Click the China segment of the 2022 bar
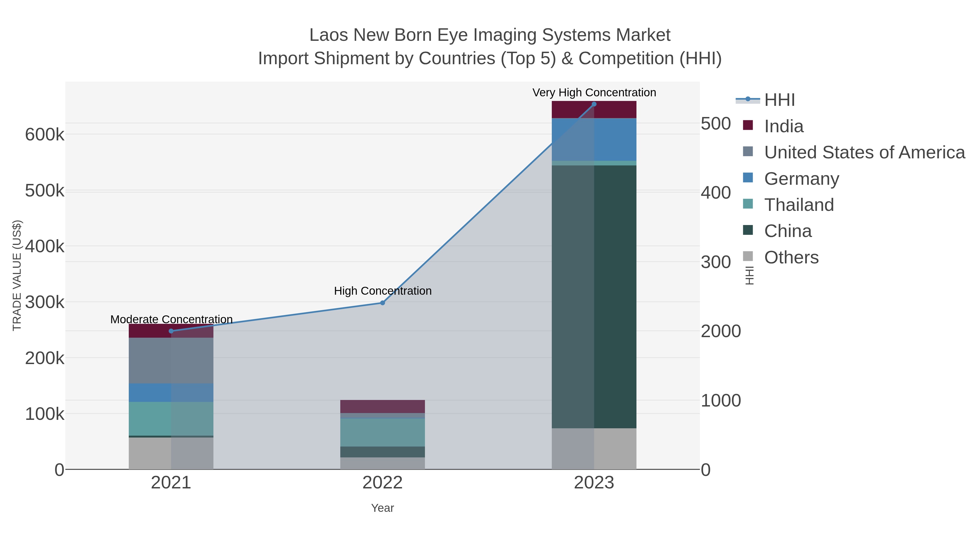The image size is (980, 551). (383, 452)
